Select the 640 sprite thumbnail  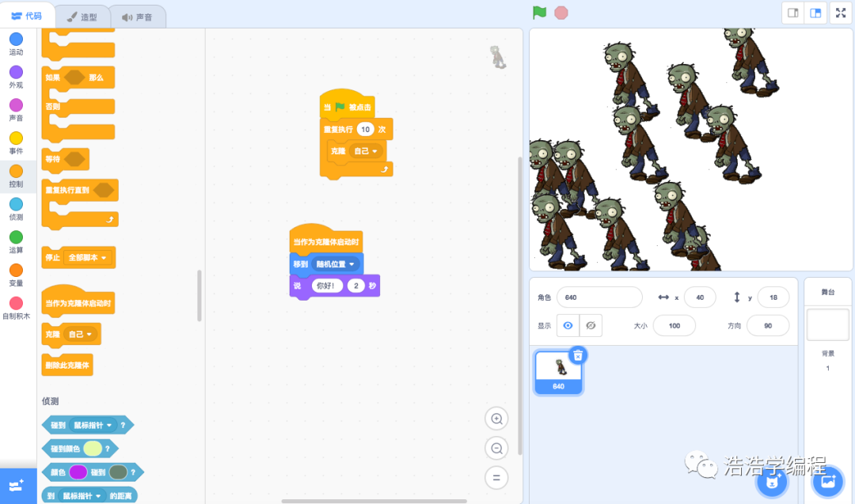tap(558, 373)
